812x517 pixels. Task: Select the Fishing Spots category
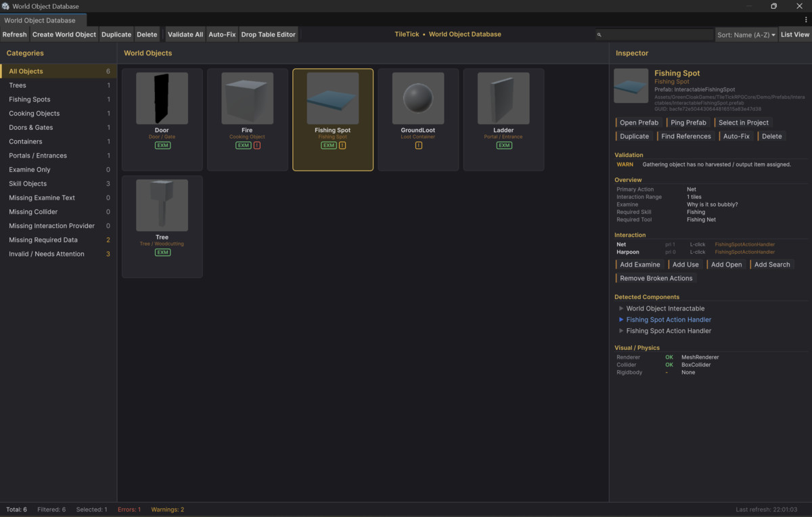(58, 99)
